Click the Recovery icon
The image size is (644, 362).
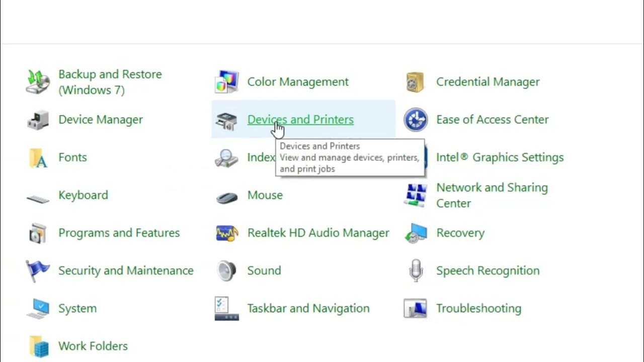[416, 233]
